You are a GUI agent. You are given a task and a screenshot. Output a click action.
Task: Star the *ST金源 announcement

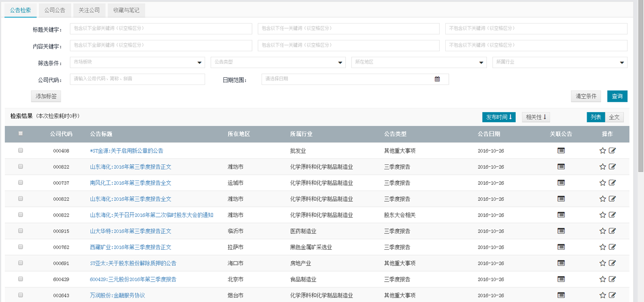click(x=603, y=150)
